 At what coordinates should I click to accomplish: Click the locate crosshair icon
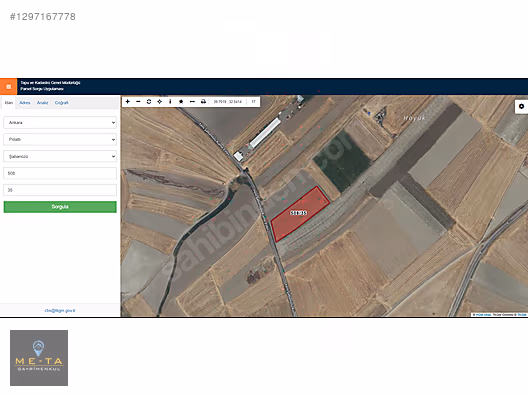160,101
